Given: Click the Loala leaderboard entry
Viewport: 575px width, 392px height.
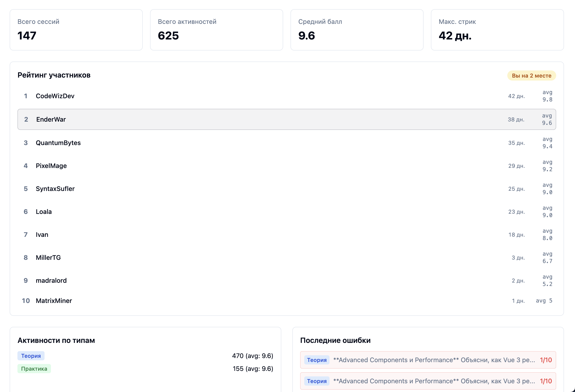Looking at the screenshot, I should point(44,212).
